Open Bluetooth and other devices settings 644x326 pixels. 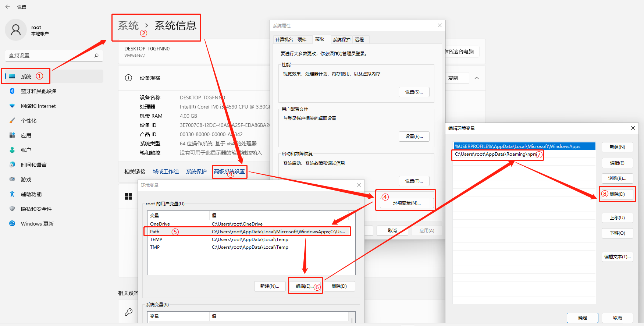(x=39, y=91)
